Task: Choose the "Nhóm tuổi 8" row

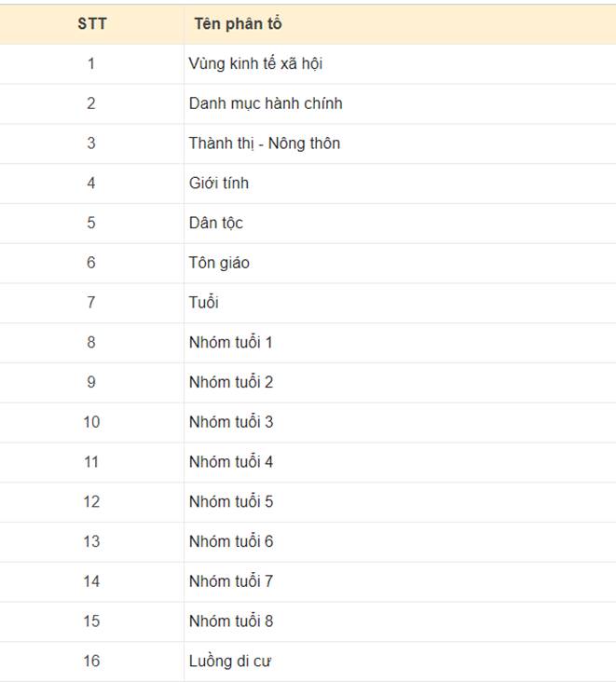Action: [x=231, y=621]
